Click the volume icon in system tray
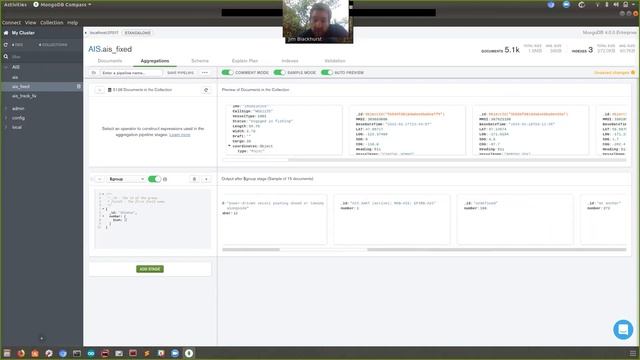The height and width of the screenshot is (360, 640). coord(616,4)
